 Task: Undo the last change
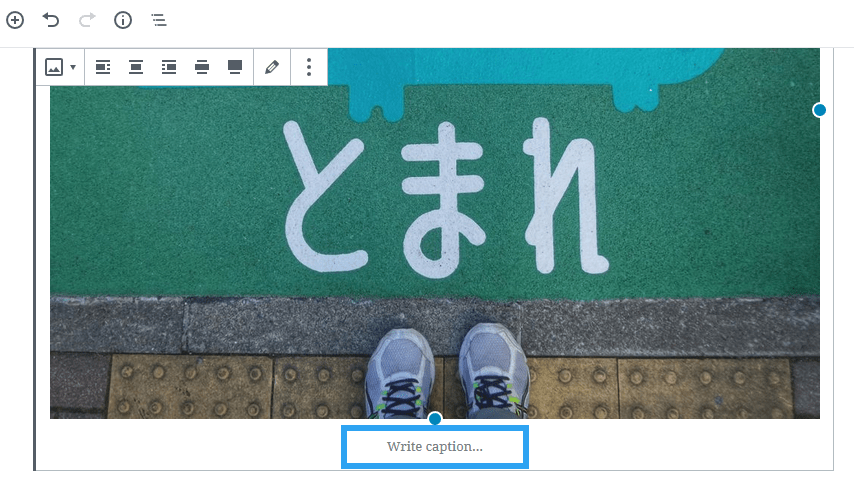coord(51,20)
